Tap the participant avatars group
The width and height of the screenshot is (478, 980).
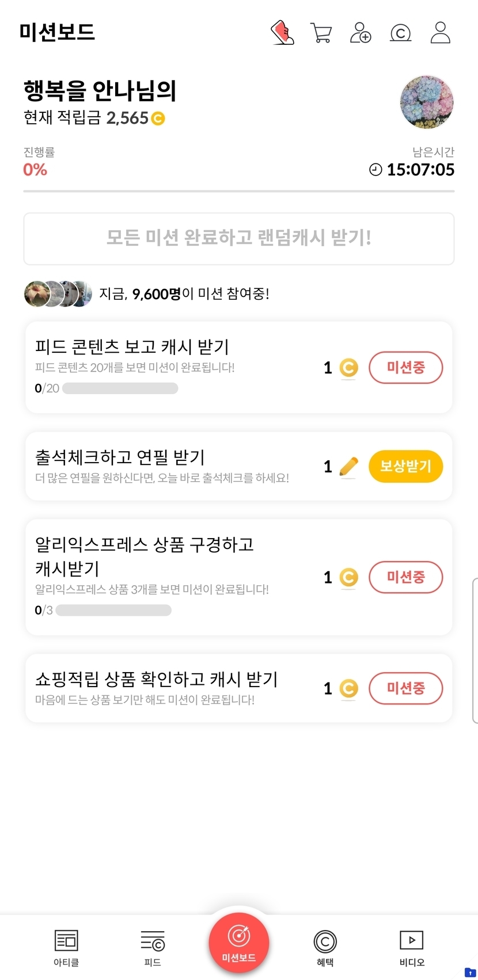58,294
